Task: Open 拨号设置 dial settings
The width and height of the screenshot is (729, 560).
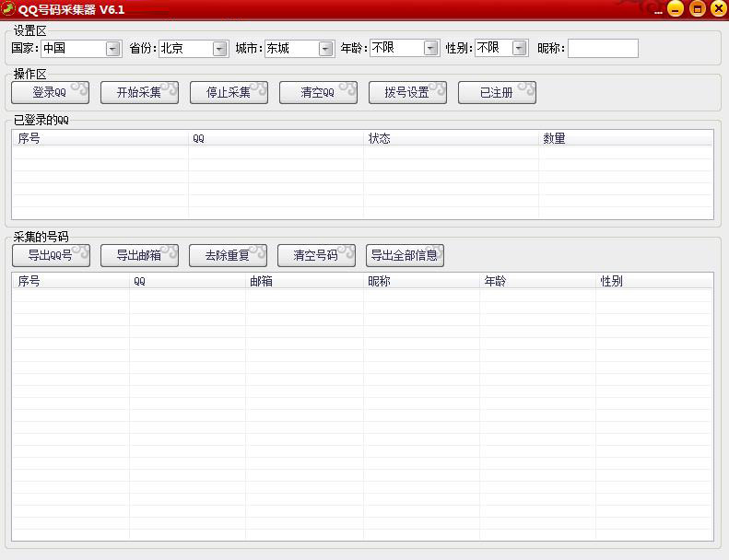Action: click(407, 92)
